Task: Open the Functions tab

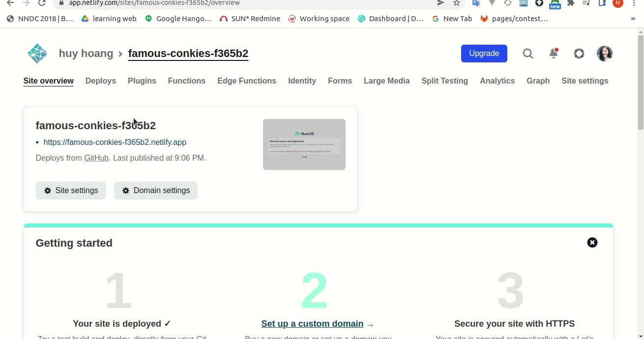Action: (187, 81)
